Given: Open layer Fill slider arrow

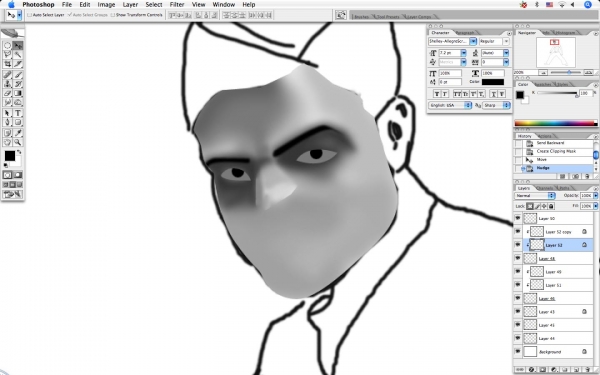Looking at the screenshot, I should coord(595,206).
